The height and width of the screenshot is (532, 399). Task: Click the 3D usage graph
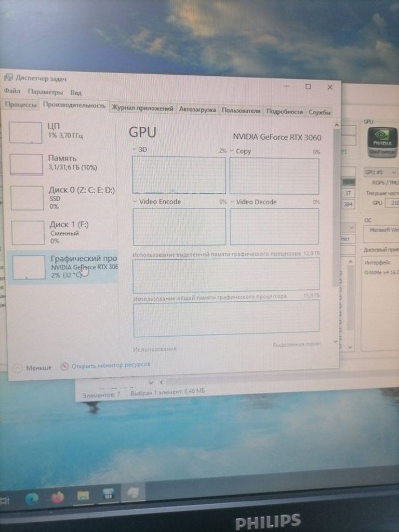coord(179,175)
